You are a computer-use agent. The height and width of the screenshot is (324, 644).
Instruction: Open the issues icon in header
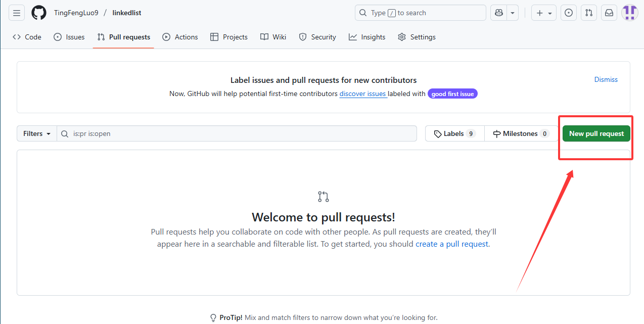point(569,13)
